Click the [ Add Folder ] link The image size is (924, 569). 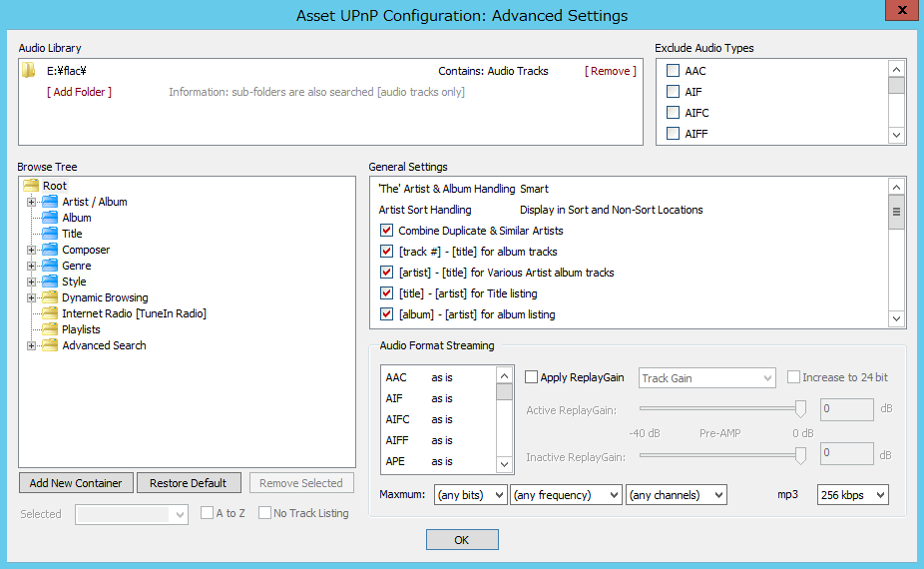tap(79, 92)
